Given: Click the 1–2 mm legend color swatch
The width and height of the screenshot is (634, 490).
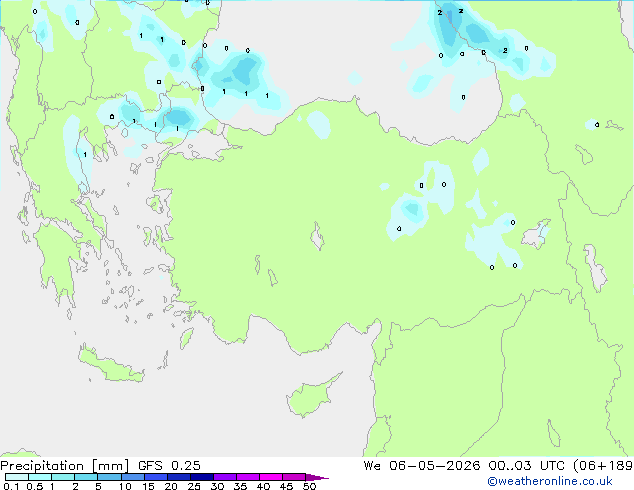Looking at the screenshot, I should 63,477.
